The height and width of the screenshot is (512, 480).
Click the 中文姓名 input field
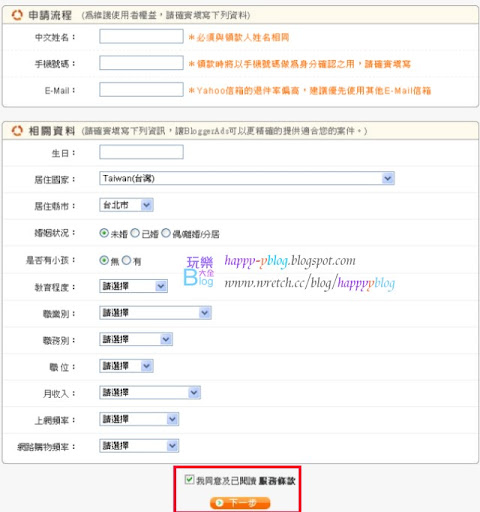[x=141, y=36]
